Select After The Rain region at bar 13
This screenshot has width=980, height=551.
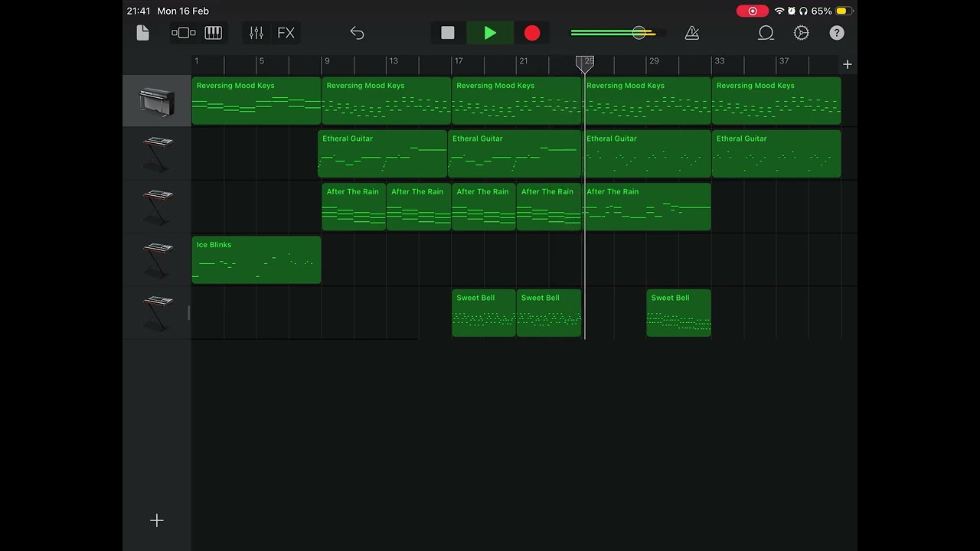tap(419, 207)
